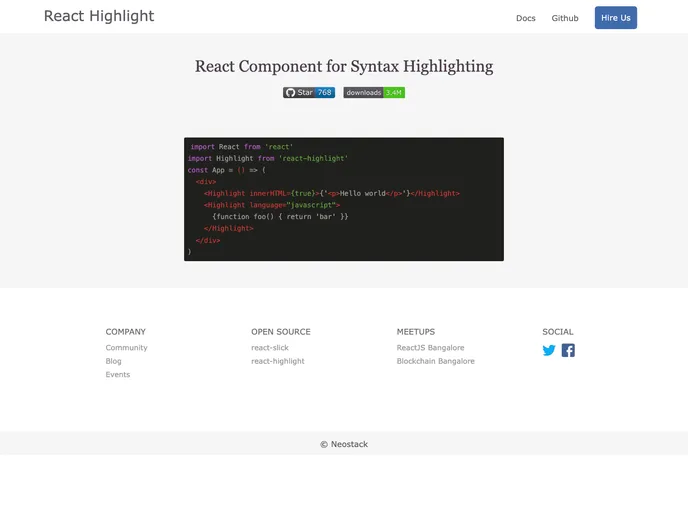Screen dimensions: 688x512
Task: Open the Facebook social icon
Action: coord(568,350)
